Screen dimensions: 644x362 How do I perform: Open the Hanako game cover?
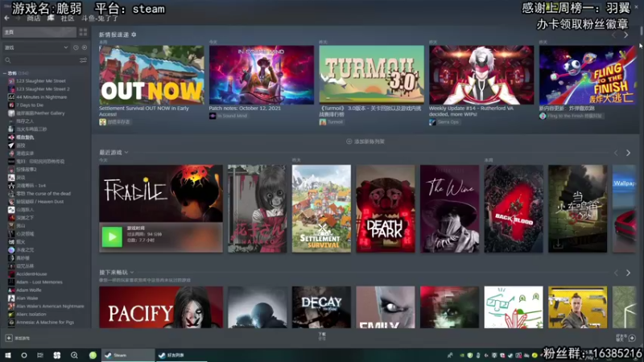tap(257, 208)
